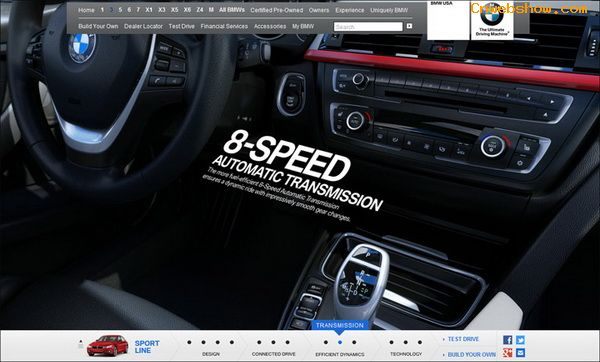This screenshot has height=362, width=600.
Task: Open Dealer Locator link
Action: [143, 26]
